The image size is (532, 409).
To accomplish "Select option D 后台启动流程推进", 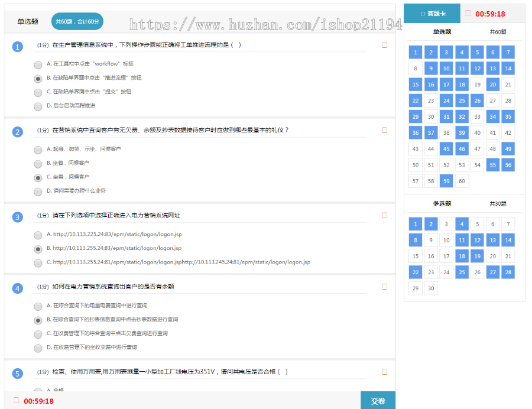I will (38, 105).
